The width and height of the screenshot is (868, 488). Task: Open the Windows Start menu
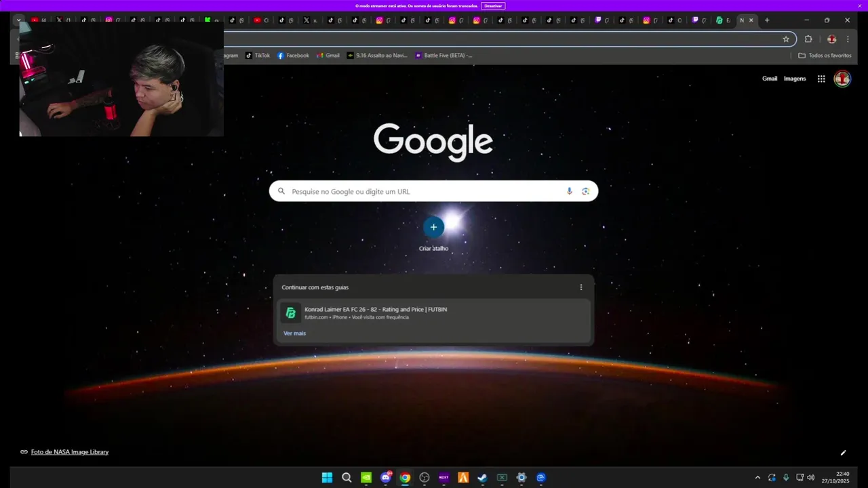coord(327,478)
